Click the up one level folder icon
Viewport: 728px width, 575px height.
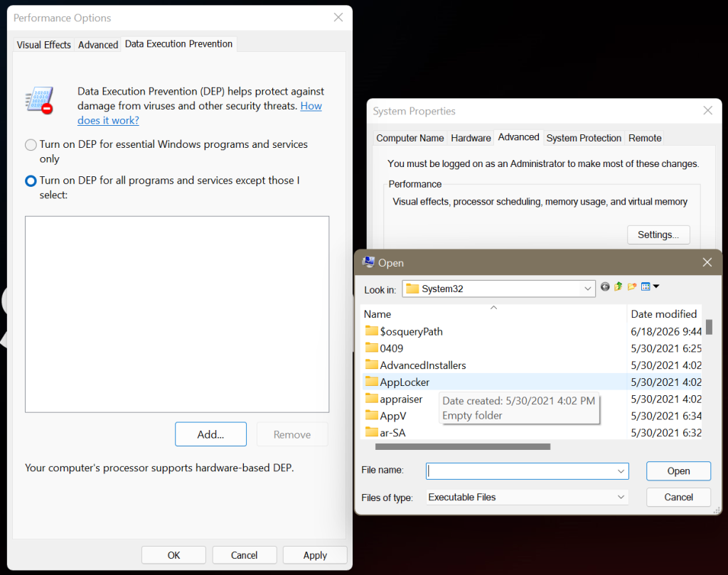(618, 287)
